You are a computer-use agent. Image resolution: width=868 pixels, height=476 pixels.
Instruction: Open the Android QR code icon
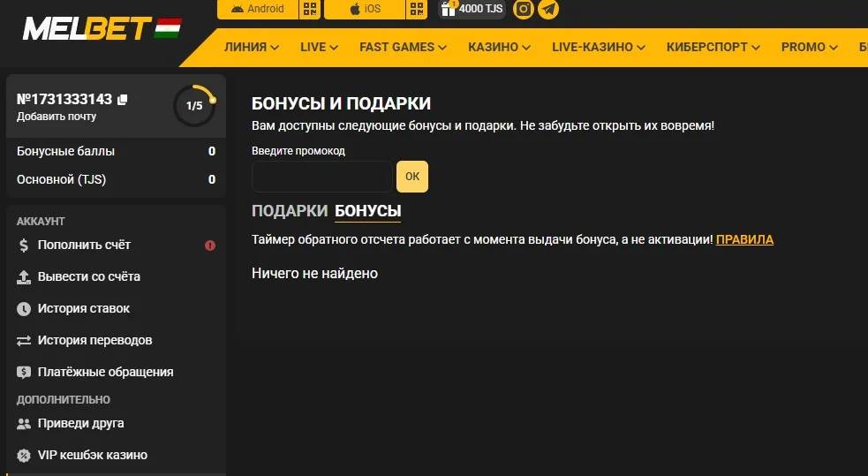point(310,9)
